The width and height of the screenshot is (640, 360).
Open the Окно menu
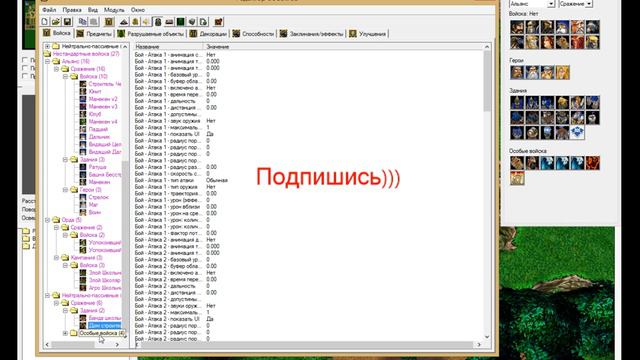click(x=138, y=10)
